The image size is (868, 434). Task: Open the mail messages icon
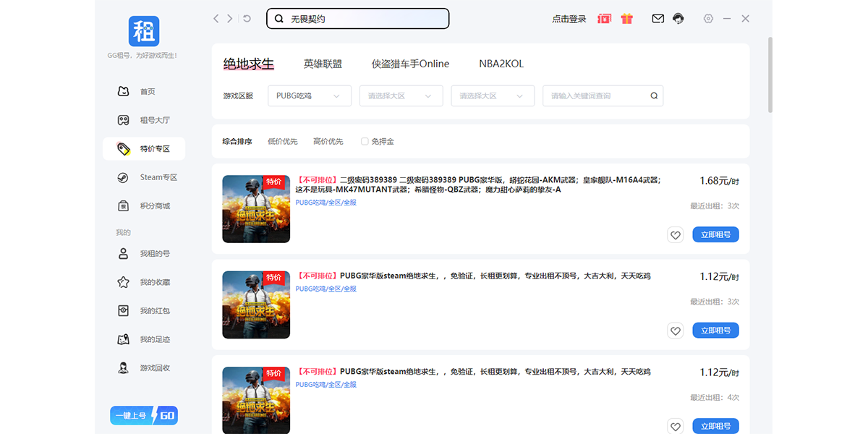click(x=658, y=19)
